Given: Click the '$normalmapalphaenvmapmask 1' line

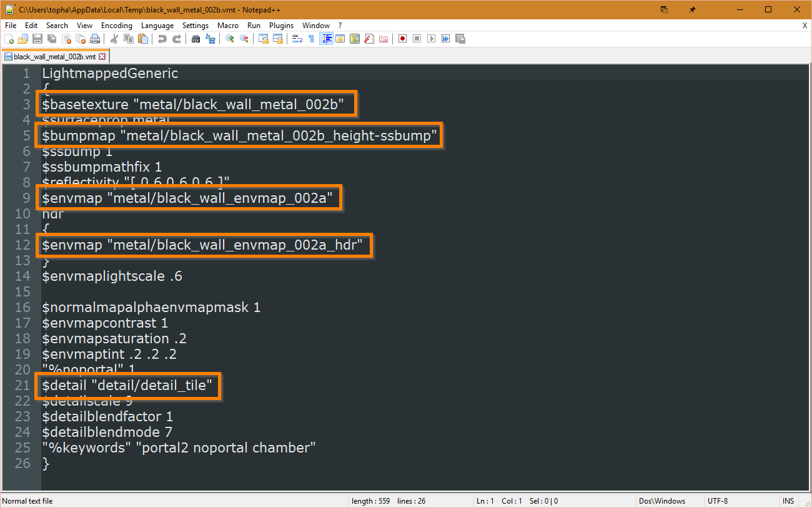Looking at the screenshot, I should [x=151, y=308].
